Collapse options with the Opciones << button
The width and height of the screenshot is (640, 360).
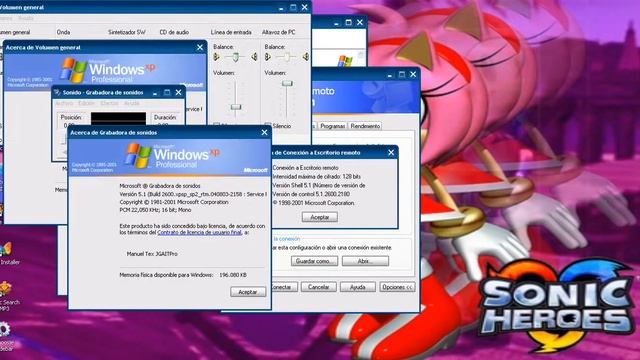coord(397,287)
